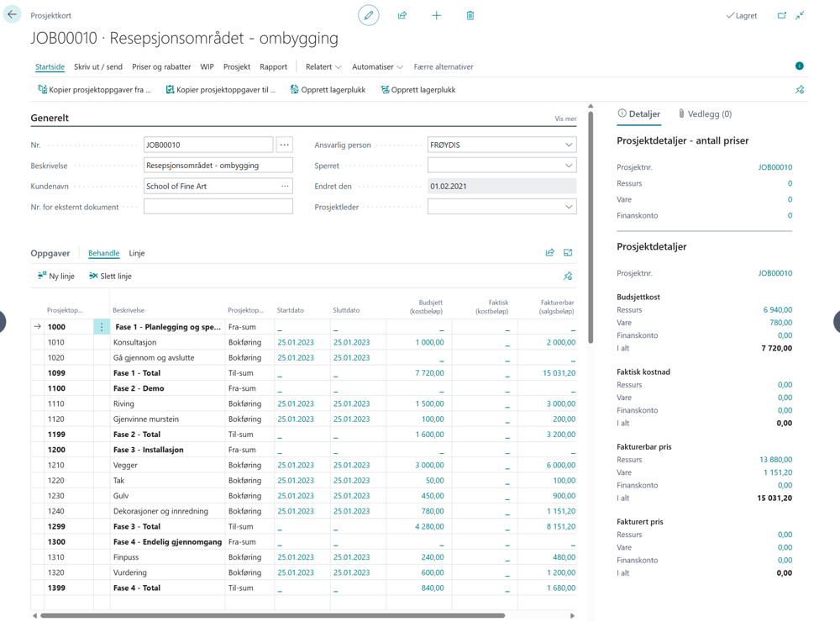Open page in new window icon
Screen dimensions: 840x622
pyautogui.click(x=782, y=15)
